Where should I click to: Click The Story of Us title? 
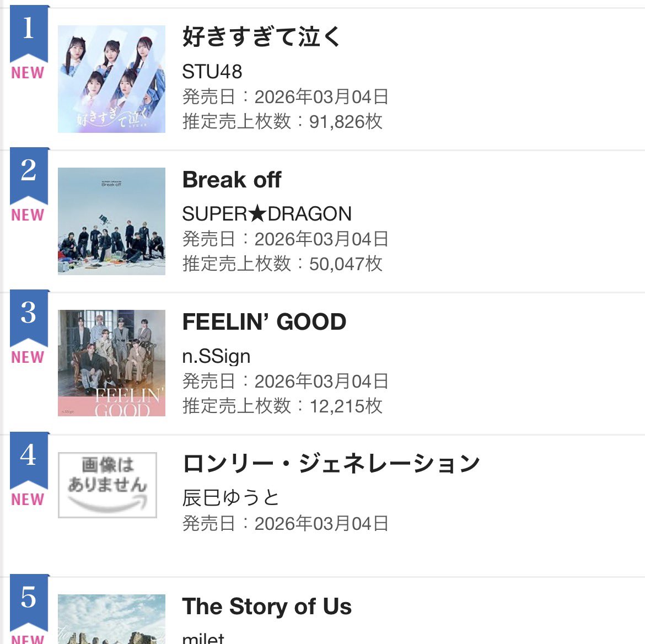267,607
